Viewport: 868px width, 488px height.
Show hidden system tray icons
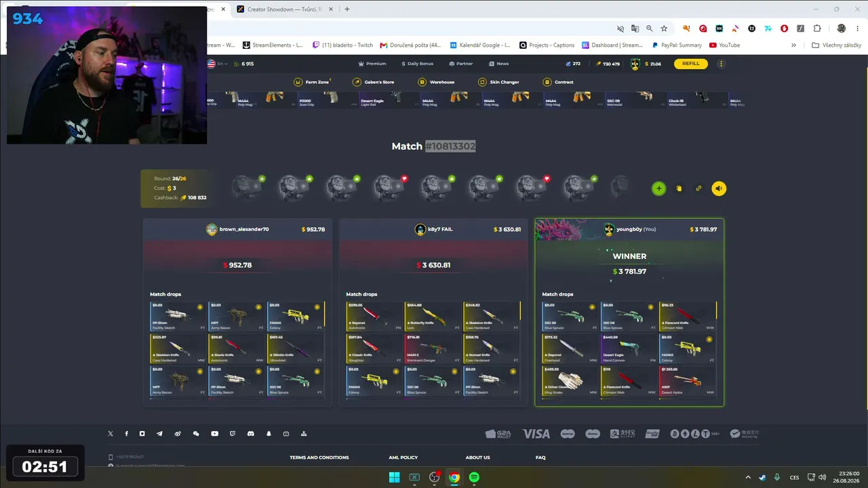748,477
